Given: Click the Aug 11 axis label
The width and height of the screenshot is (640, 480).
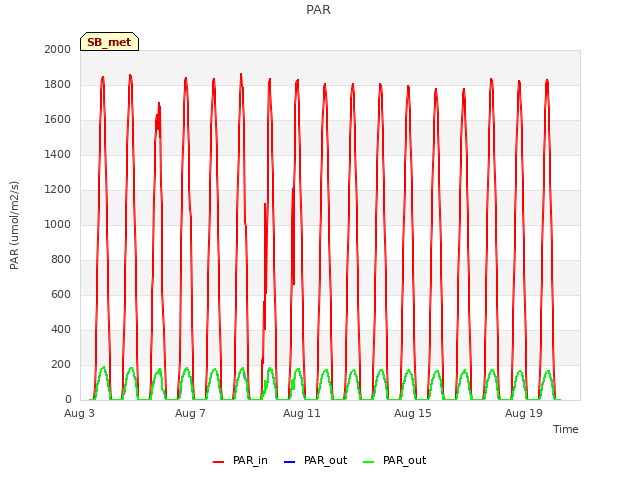Looking at the screenshot, I should (302, 413).
